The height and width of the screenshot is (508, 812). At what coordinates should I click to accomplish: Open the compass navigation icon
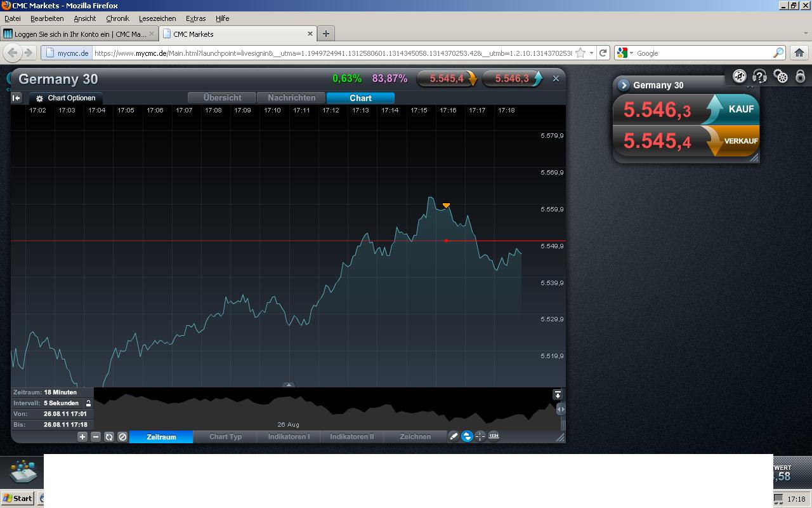[x=739, y=77]
